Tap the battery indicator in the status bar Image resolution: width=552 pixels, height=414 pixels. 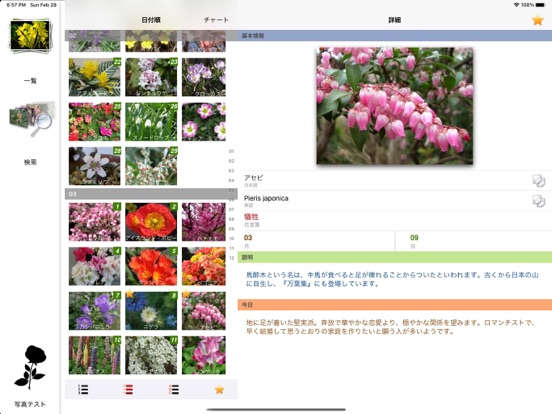click(x=540, y=5)
